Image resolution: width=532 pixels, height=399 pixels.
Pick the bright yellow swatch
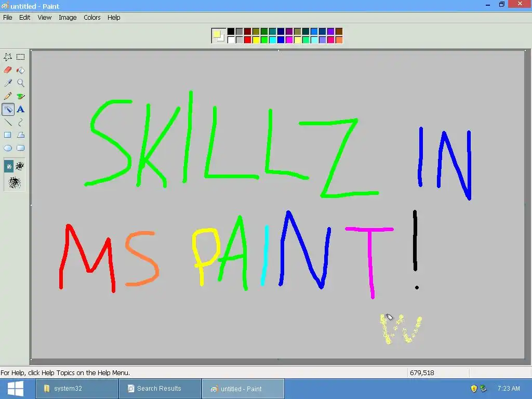pyautogui.click(x=256, y=39)
